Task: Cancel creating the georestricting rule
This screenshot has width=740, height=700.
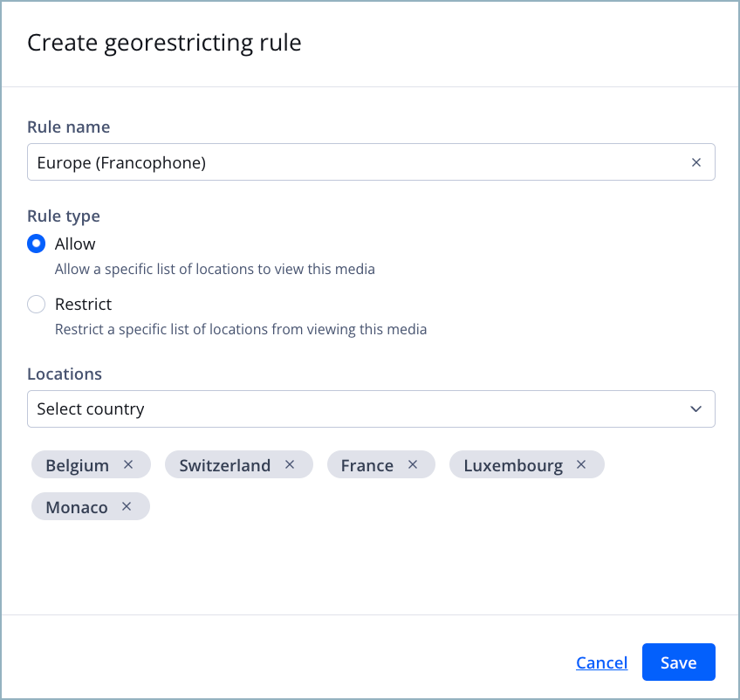Action: 602,662
